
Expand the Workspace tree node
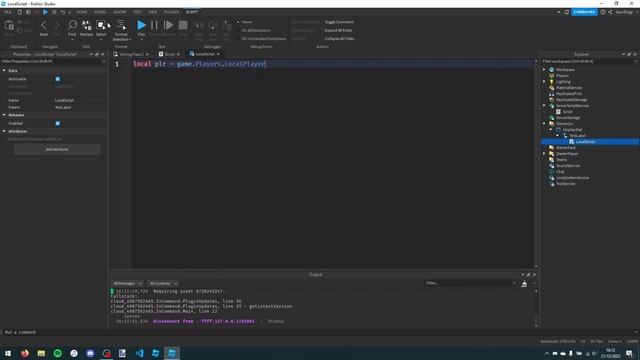(x=544, y=70)
